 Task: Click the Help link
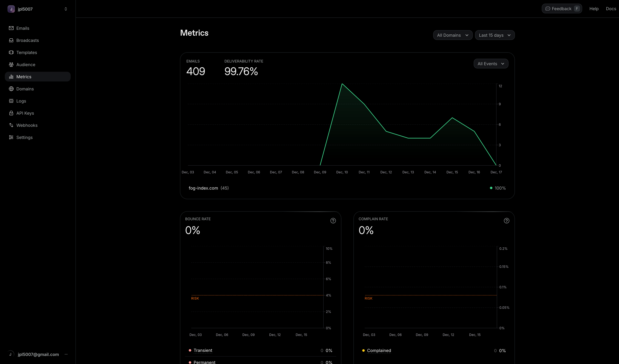click(x=594, y=9)
